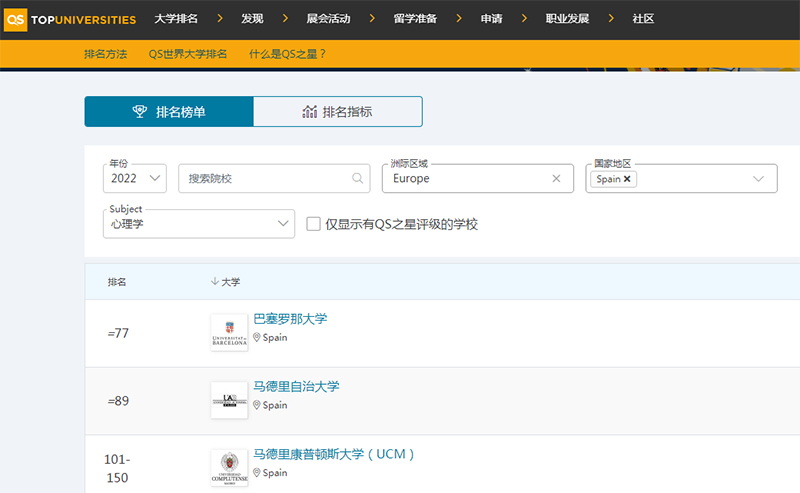Click location pin under 巴塞罗那大学
Image resolution: width=800 pixels, height=493 pixels.
[257, 337]
